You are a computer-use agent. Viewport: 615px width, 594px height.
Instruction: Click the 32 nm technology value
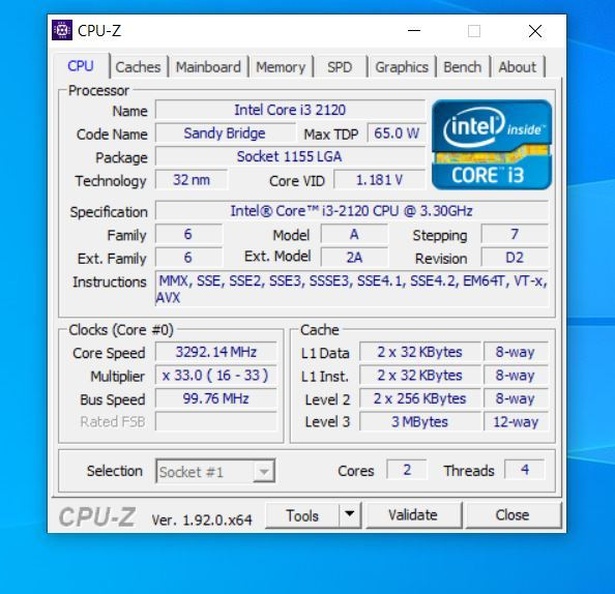(x=191, y=180)
